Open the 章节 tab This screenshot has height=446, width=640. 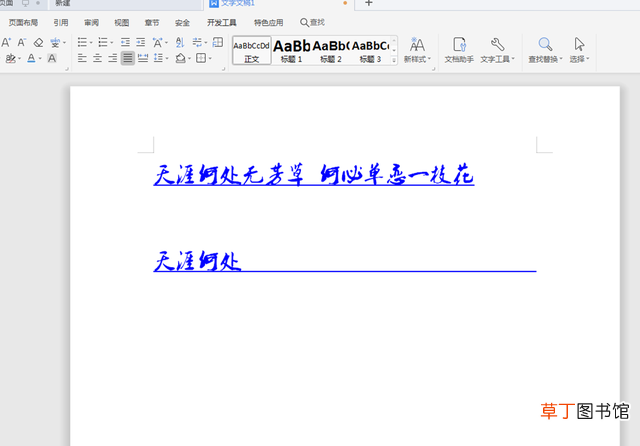[x=152, y=23]
